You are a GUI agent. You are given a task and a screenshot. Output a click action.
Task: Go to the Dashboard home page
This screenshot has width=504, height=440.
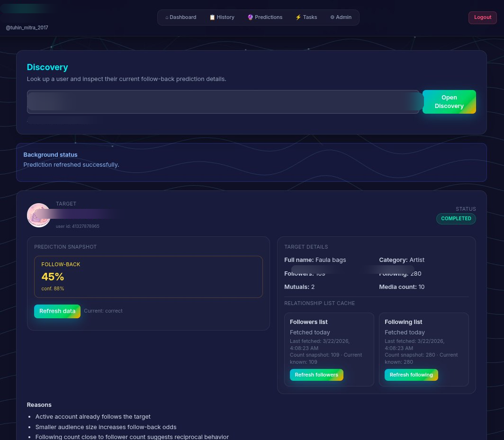(180, 18)
